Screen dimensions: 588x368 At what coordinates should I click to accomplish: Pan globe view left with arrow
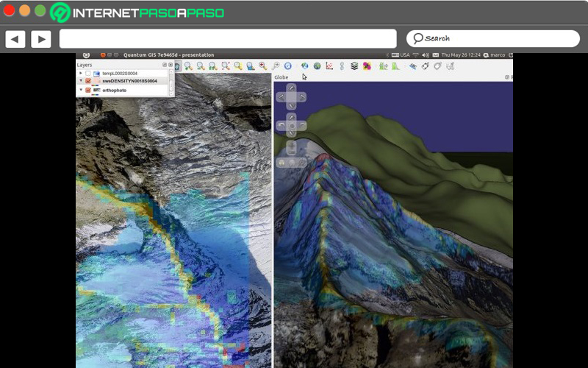282,97
